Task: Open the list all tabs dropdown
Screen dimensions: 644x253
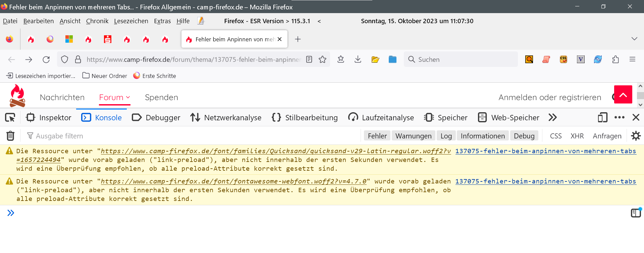Action: [634, 39]
